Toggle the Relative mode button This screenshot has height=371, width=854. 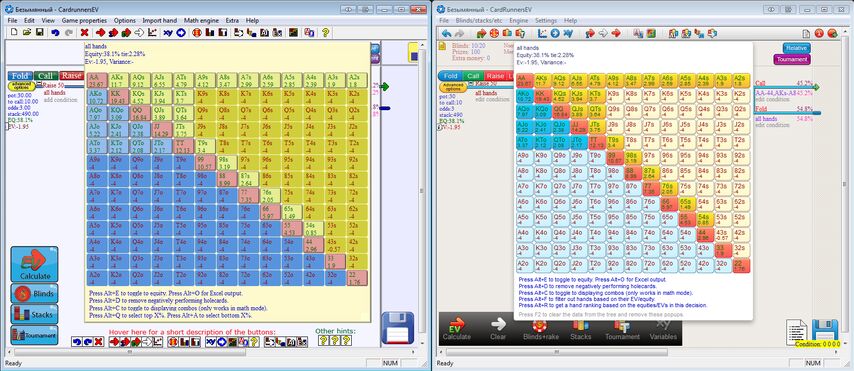pos(796,48)
